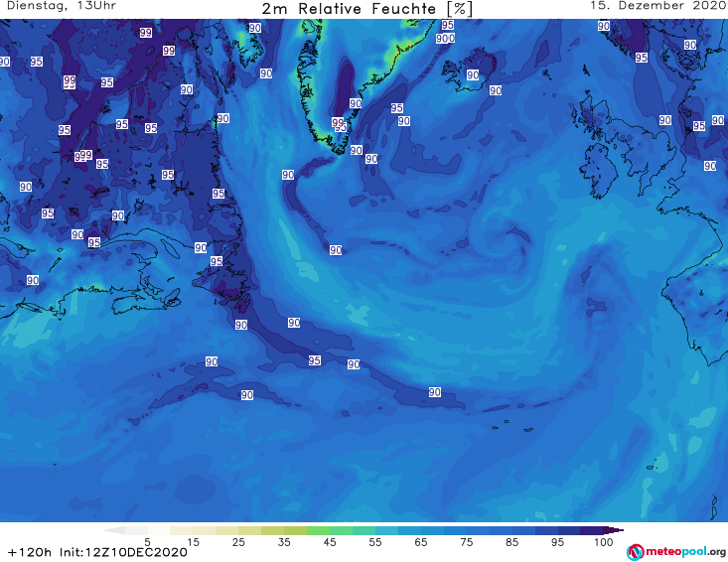Click the colorbar tick label "65"

(x=421, y=542)
